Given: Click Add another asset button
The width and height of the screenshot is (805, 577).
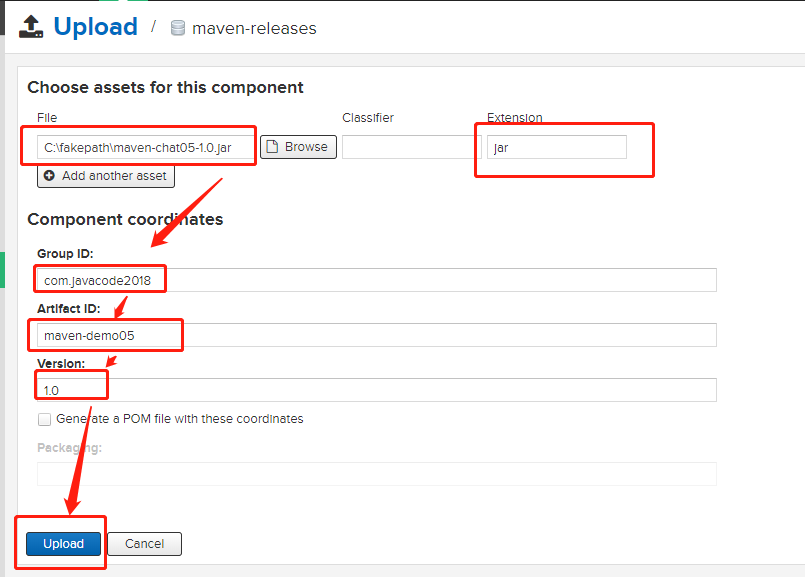Looking at the screenshot, I should [x=106, y=176].
